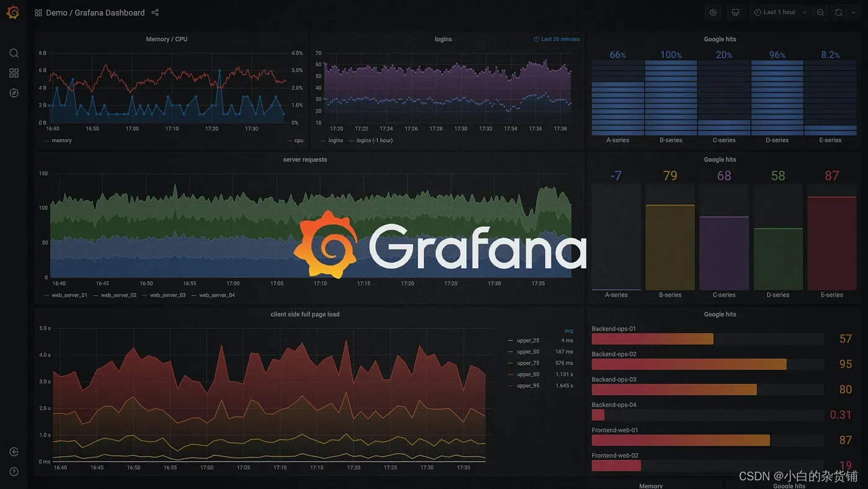Sort the legend by the avg column header

[x=569, y=330]
